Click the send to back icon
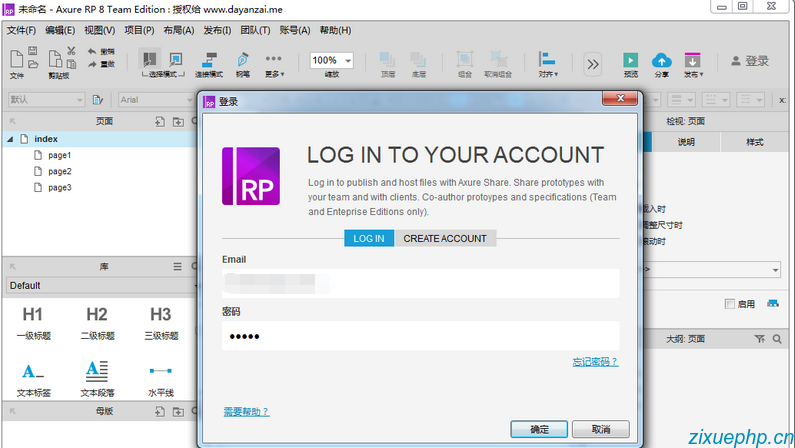 click(x=418, y=59)
